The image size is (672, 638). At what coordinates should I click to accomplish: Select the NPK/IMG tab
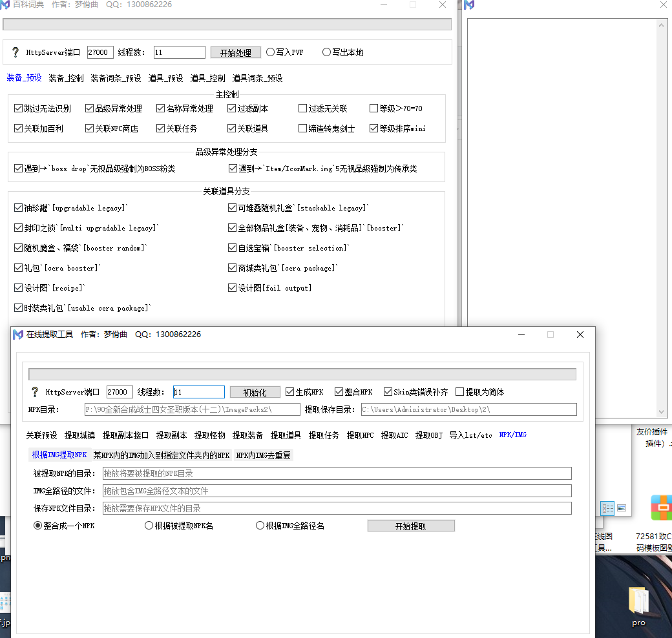pyautogui.click(x=513, y=435)
